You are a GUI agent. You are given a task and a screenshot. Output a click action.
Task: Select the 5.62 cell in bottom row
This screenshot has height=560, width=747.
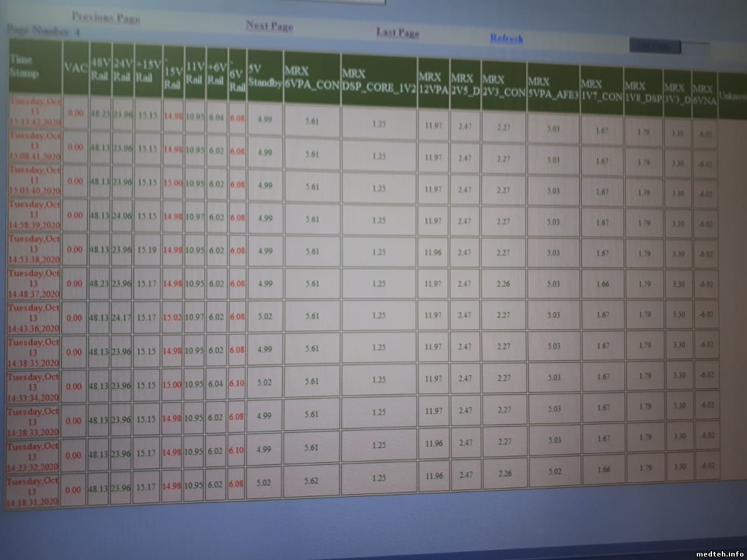pyautogui.click(x=312, y=481)
